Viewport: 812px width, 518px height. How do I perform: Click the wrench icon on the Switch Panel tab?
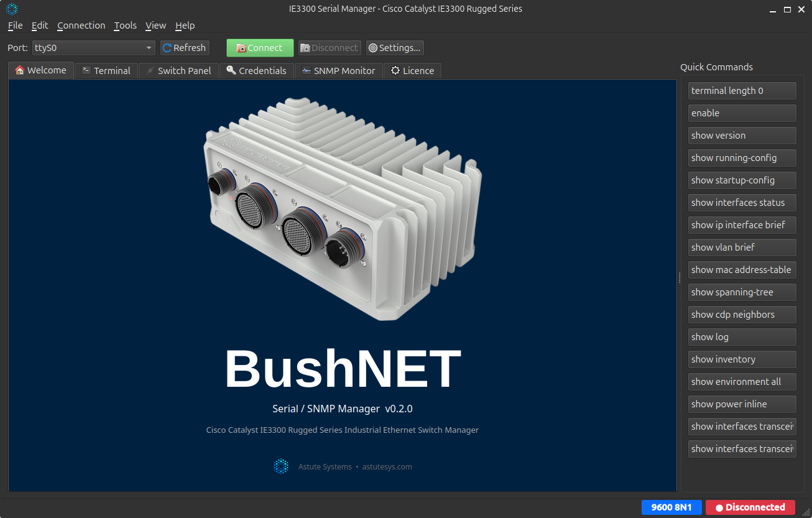[x=149, y=70]
